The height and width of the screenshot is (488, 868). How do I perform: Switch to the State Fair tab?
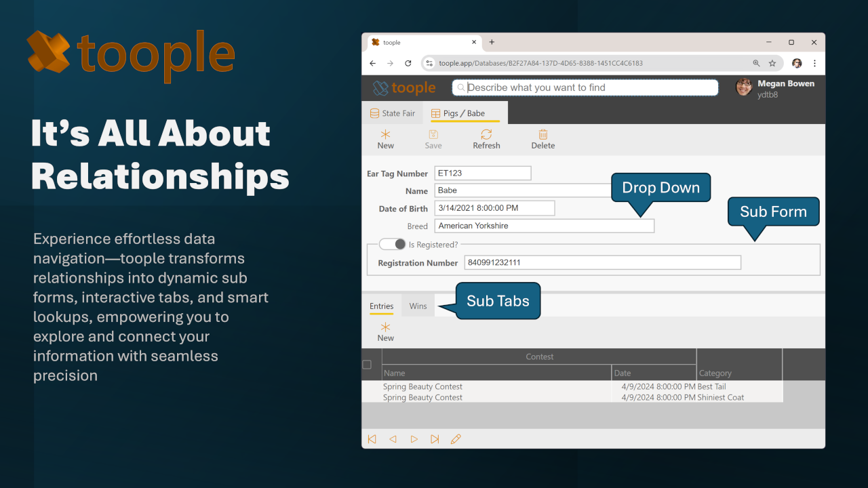pos(393,113)
